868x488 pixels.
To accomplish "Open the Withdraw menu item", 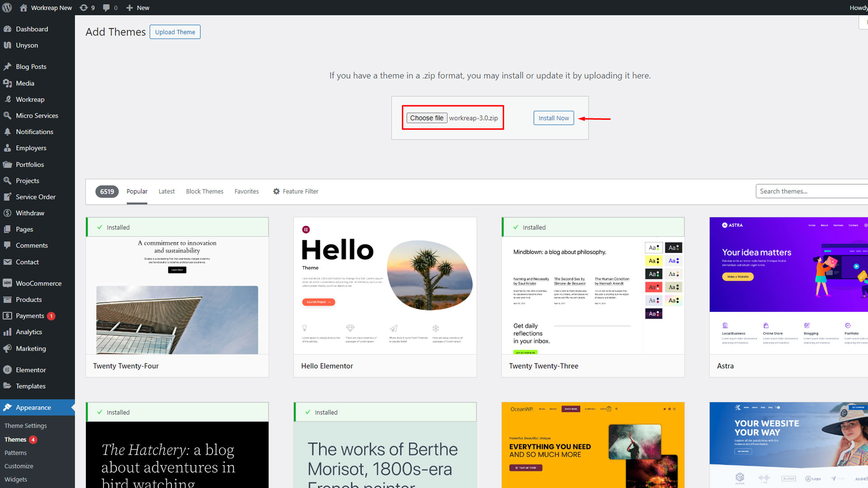I will click(30, 213).
